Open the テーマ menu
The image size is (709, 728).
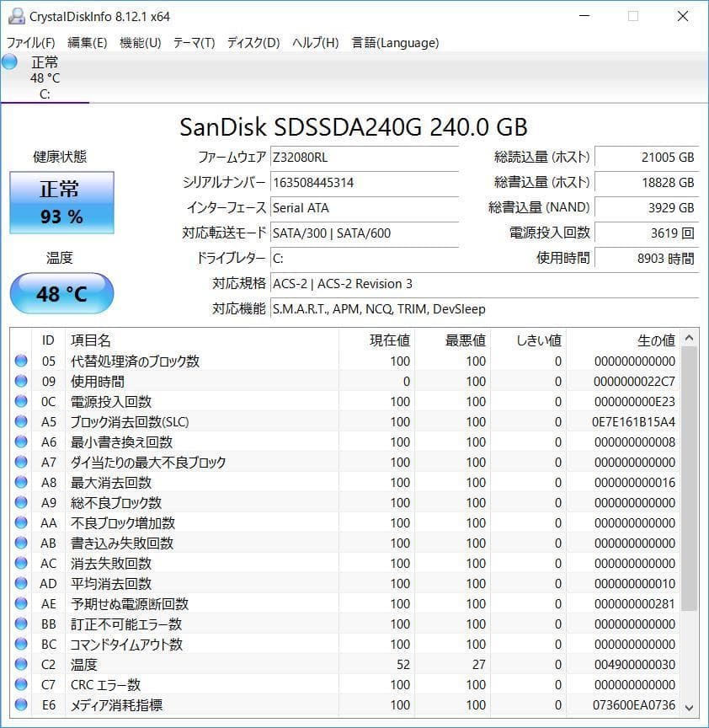pyautogui.click(x=193, y=42)
